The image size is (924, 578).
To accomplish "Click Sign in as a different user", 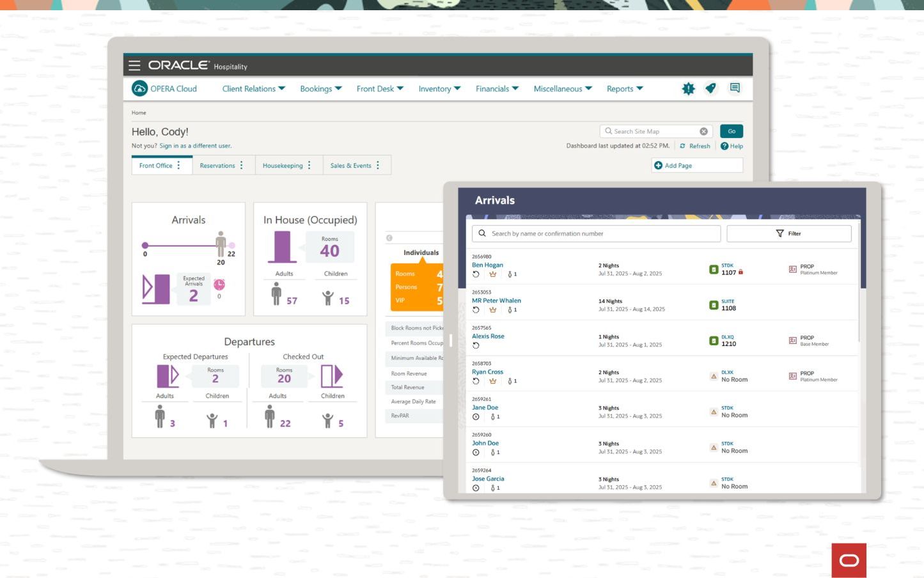I will point(196,146).
